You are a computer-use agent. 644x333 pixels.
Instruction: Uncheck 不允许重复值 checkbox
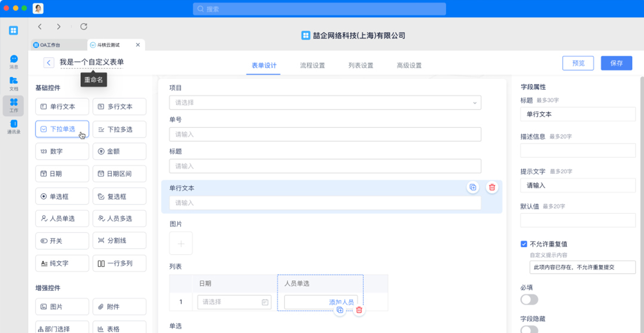[x=524, y=244]
